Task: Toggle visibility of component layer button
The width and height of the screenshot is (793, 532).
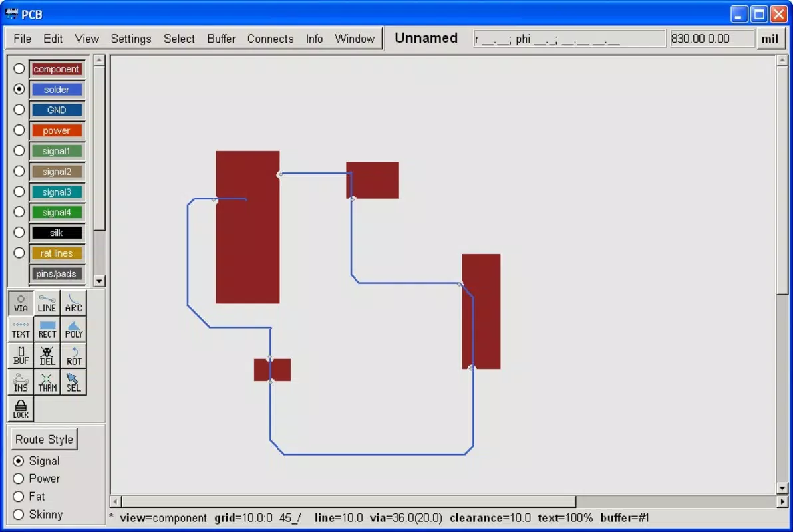Action: coord(57,68)
